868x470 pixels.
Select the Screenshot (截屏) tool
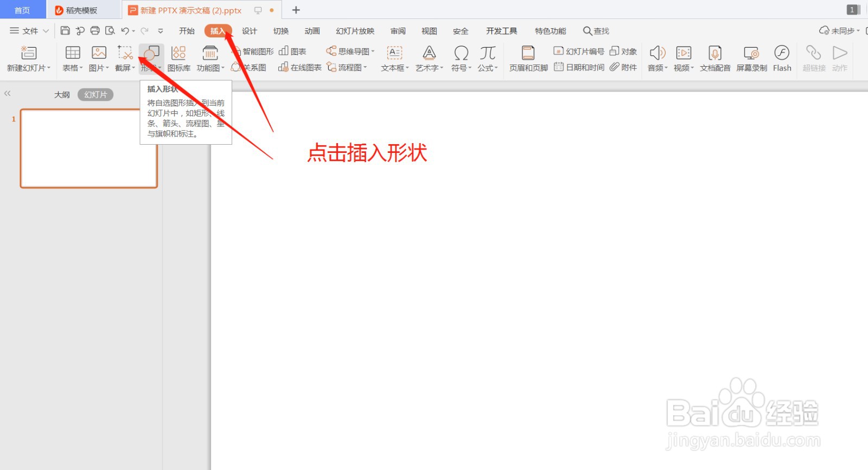click(x=125, y=53)
